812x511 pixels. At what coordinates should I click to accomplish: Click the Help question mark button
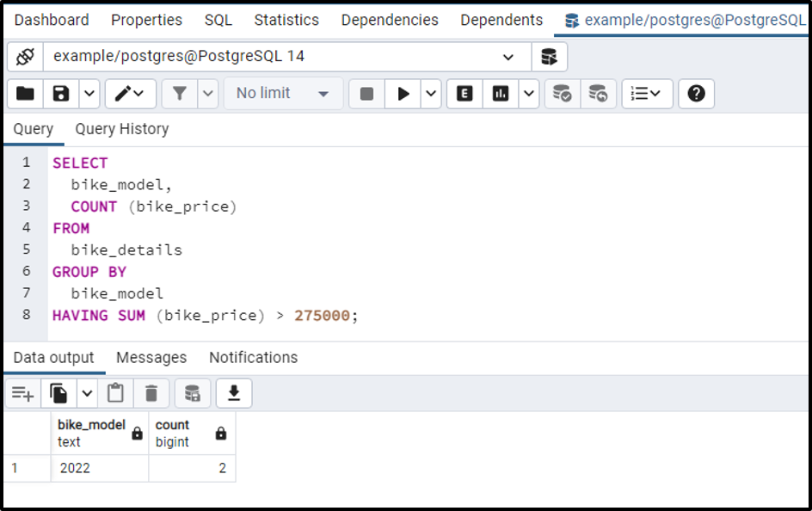click(697, 94)
